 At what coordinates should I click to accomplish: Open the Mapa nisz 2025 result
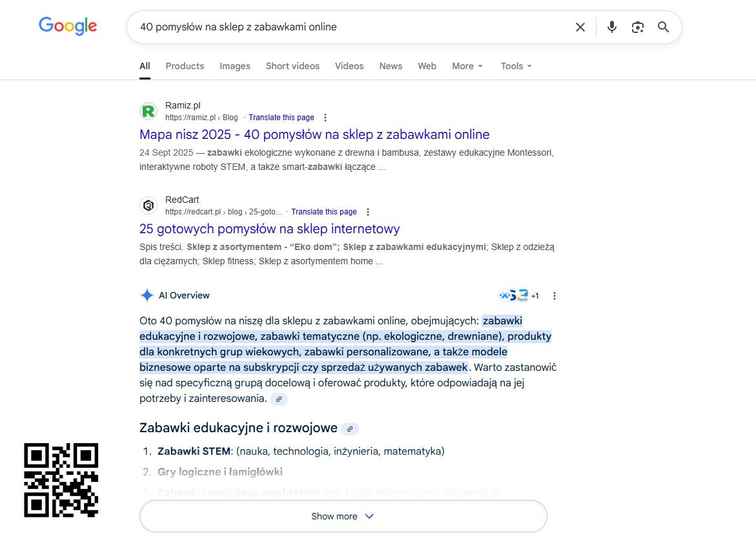click(x=314, y=134)
